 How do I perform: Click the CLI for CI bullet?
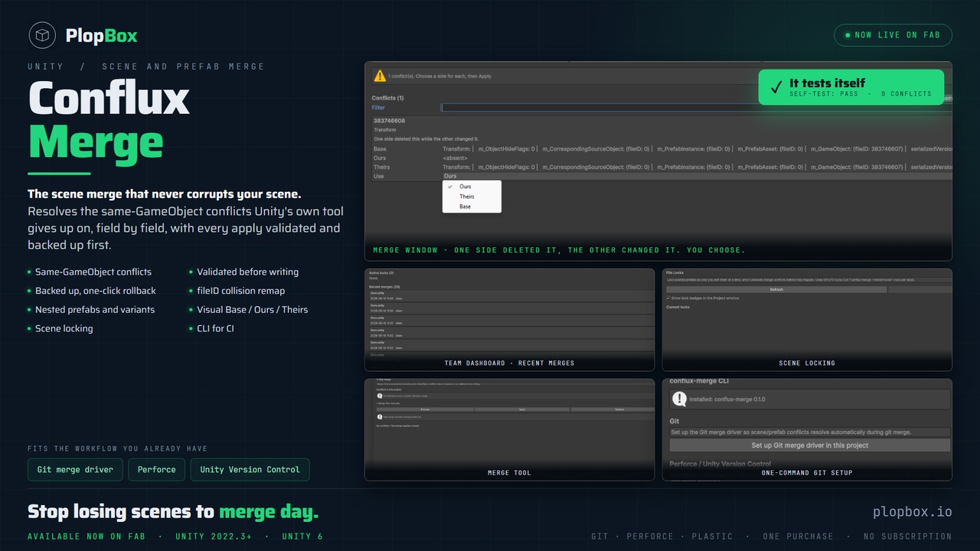[216, 328]
